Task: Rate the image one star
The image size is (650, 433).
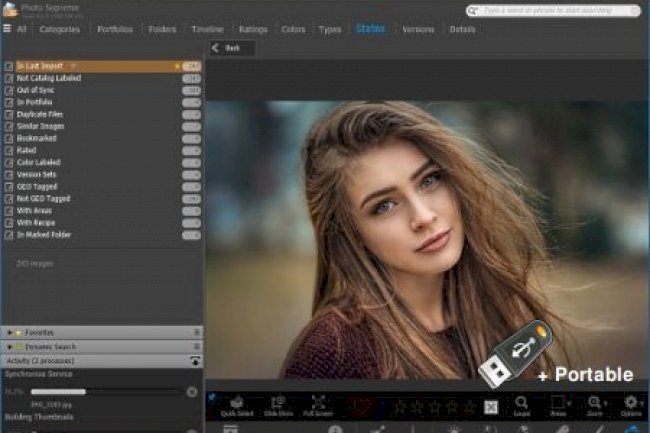Action: [400, 407]
